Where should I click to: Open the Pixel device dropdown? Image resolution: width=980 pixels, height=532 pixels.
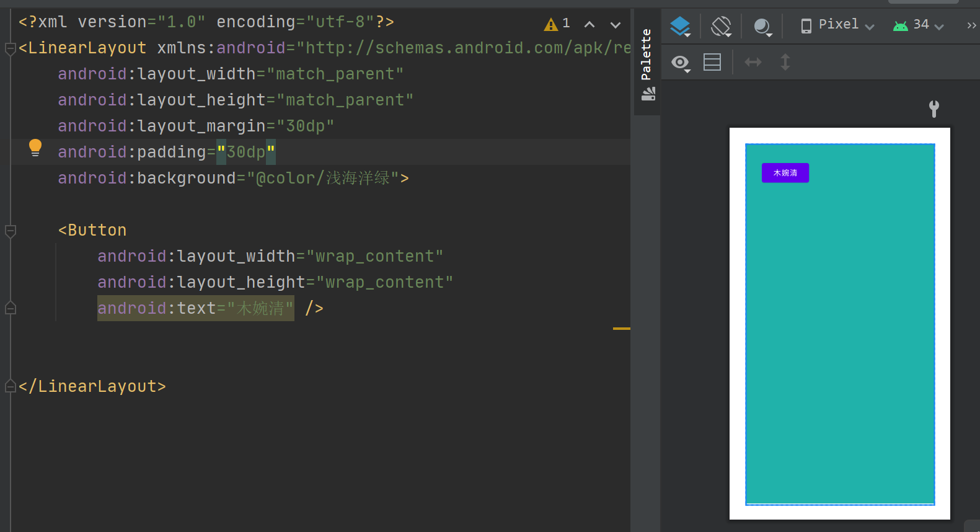pos(837,25)
